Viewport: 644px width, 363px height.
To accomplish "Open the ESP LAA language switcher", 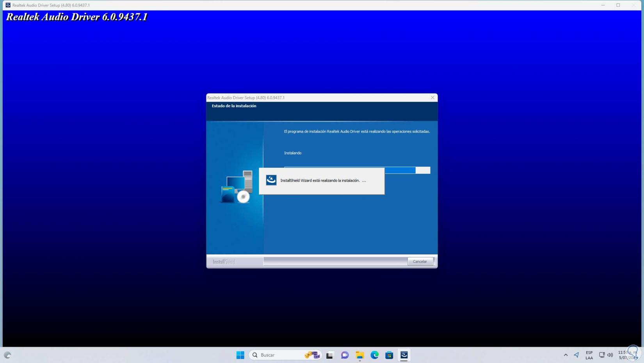I will click(589, 355).
